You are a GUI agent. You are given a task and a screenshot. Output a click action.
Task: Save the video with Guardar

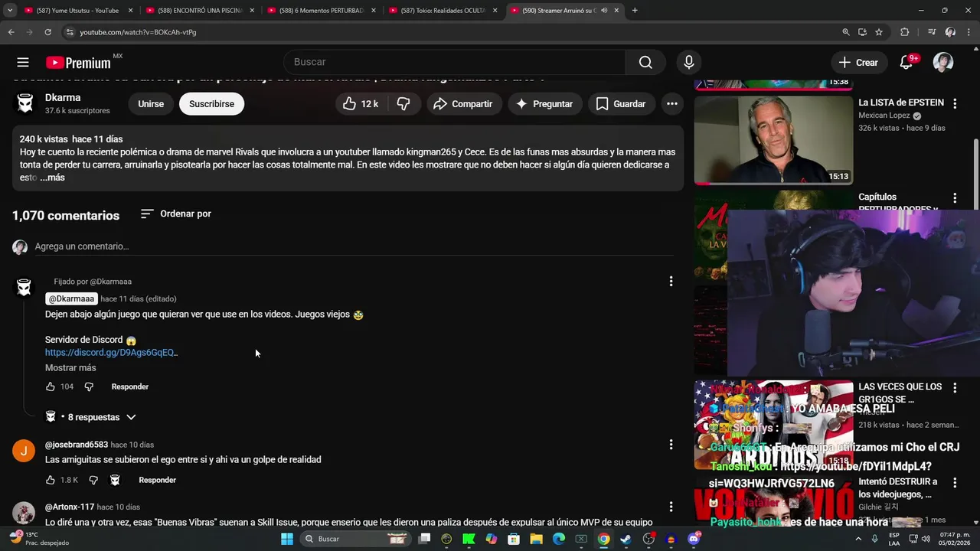621,104
